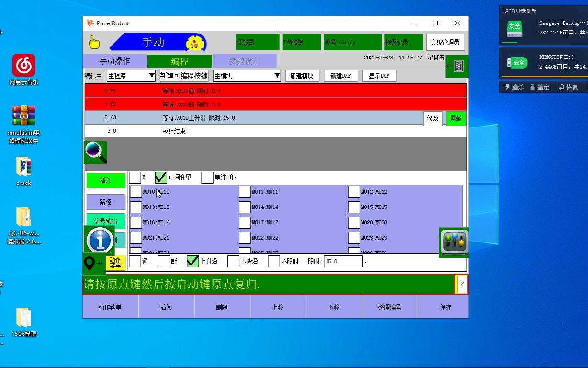The image size is (588, 368).
Task: Check the 下降沿 checkbox
Action: [x=233, y=261]
